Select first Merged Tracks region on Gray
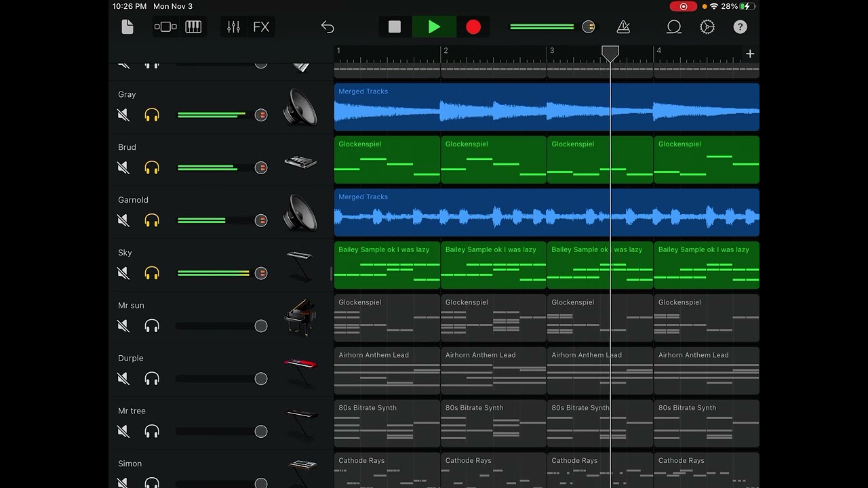The width and height of the screenshot is (868, 488). pyautogui.click(x=547, y=107)
